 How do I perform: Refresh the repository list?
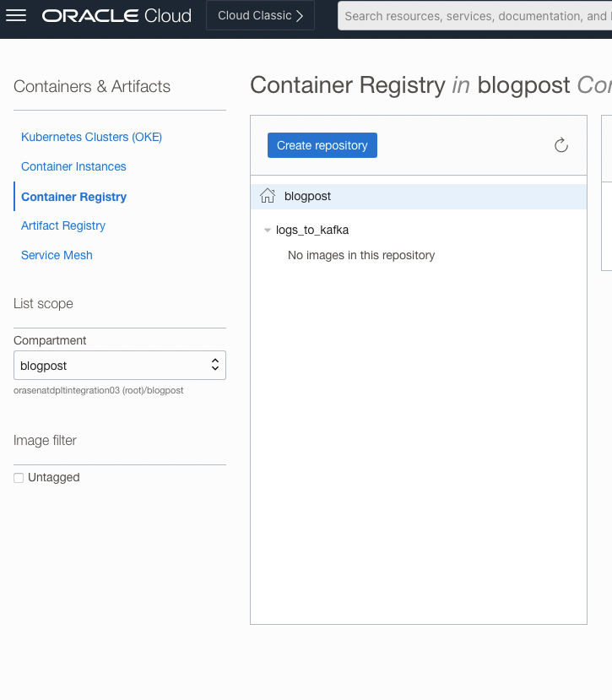561,145
